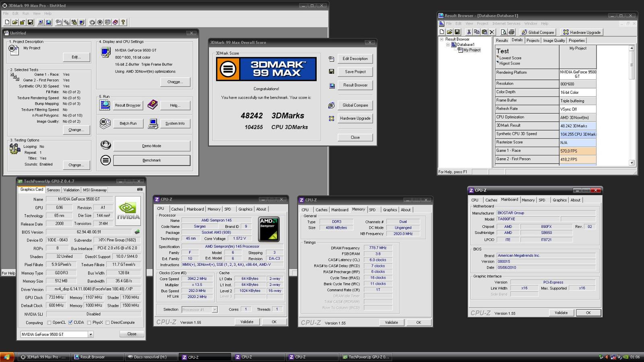Click the TechPowerUp GPU-Z taskbar button

[365, 357]
